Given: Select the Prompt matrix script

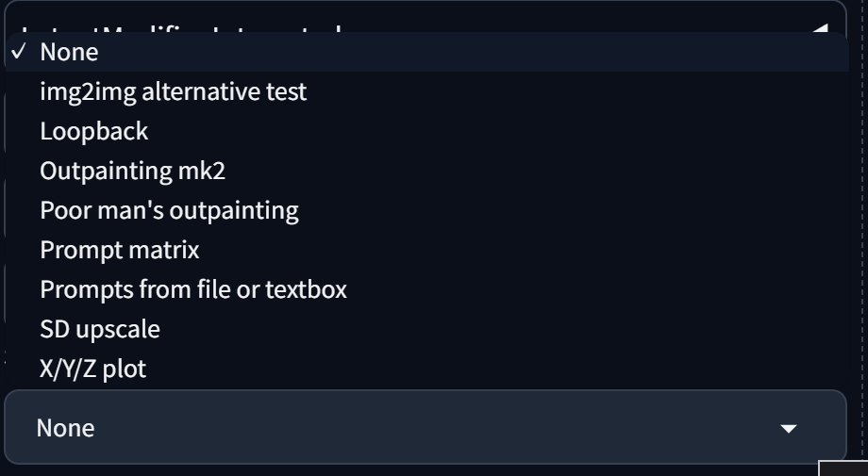Looking at the screenshot, I should click(119, 250).
